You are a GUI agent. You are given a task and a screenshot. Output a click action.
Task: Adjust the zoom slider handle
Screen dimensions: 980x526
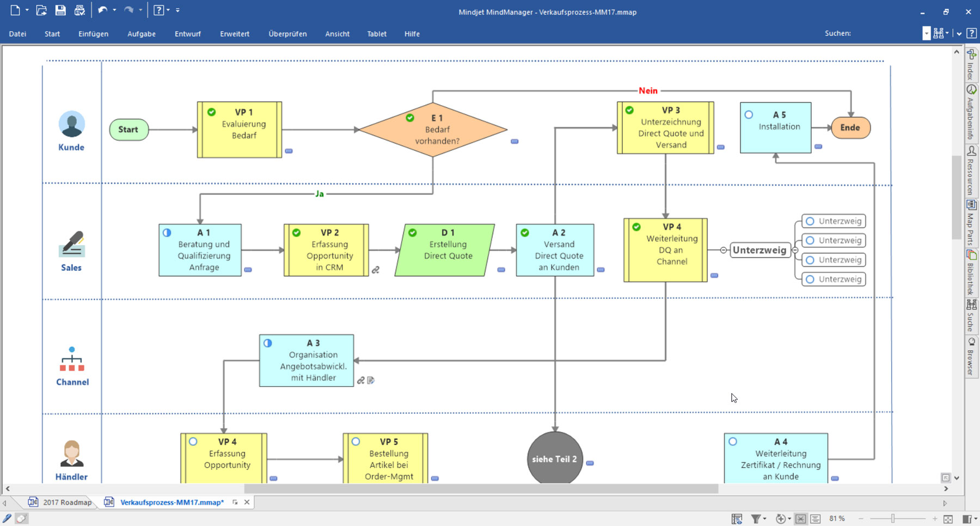(x=893, y=519)
